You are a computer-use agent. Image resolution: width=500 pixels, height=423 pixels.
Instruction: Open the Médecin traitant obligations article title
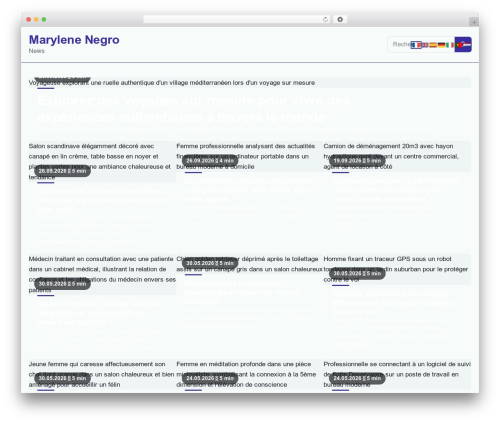(99, 313)
